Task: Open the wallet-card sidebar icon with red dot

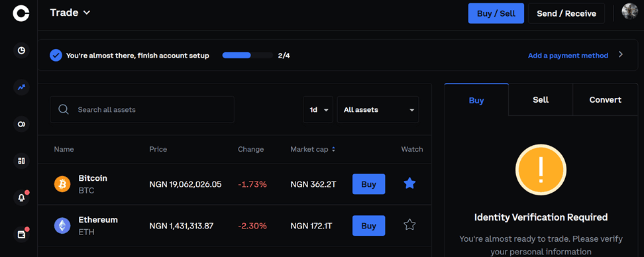Action: point(21,235)
